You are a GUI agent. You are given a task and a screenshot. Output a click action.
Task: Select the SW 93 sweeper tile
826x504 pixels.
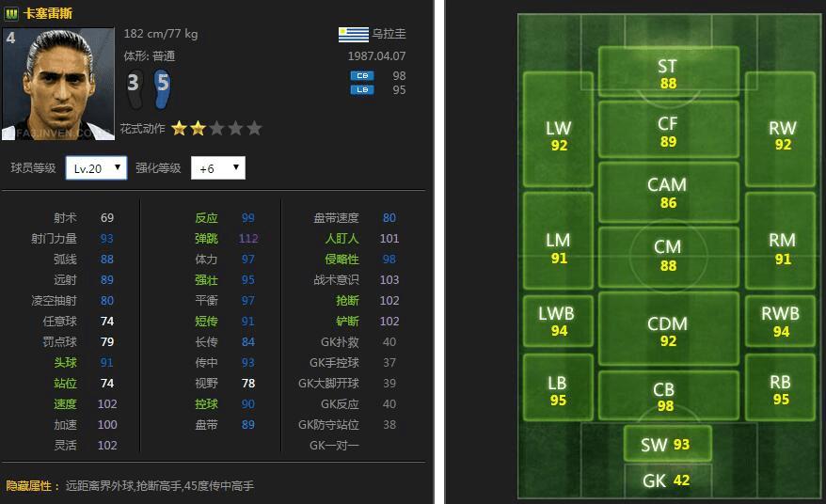667,445
